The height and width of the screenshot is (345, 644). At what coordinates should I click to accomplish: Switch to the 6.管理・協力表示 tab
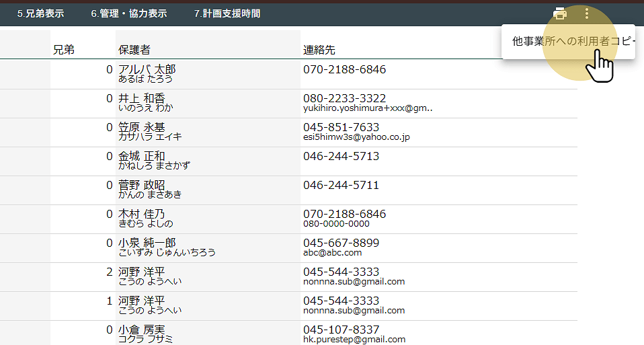[129, 13]
